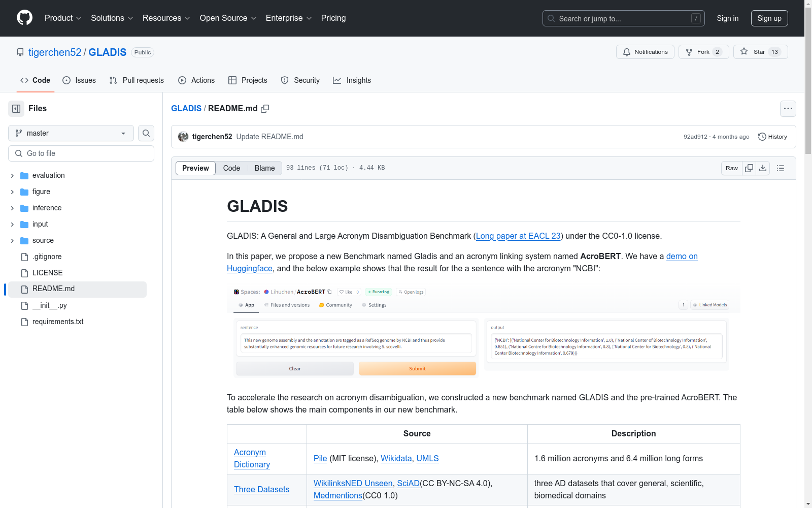Open the Open Source menu dropdown
The image size is (812, 508).
coord(228,18)
